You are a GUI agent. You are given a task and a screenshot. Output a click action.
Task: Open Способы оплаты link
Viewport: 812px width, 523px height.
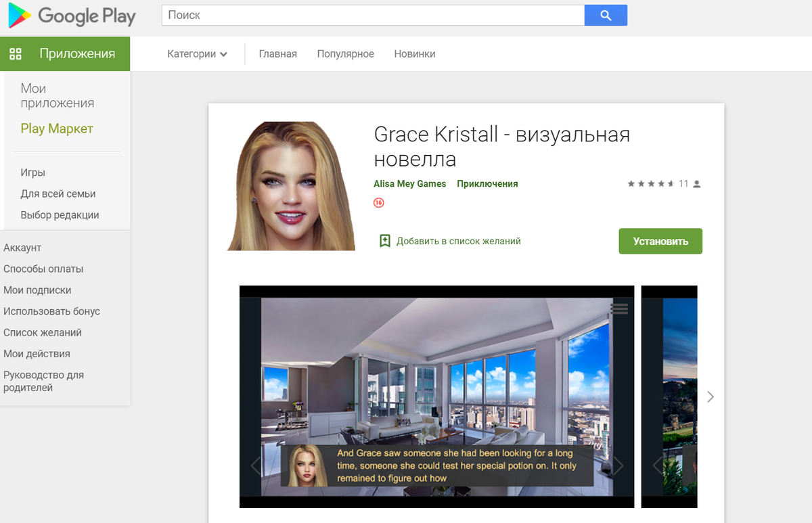[43, 269]
